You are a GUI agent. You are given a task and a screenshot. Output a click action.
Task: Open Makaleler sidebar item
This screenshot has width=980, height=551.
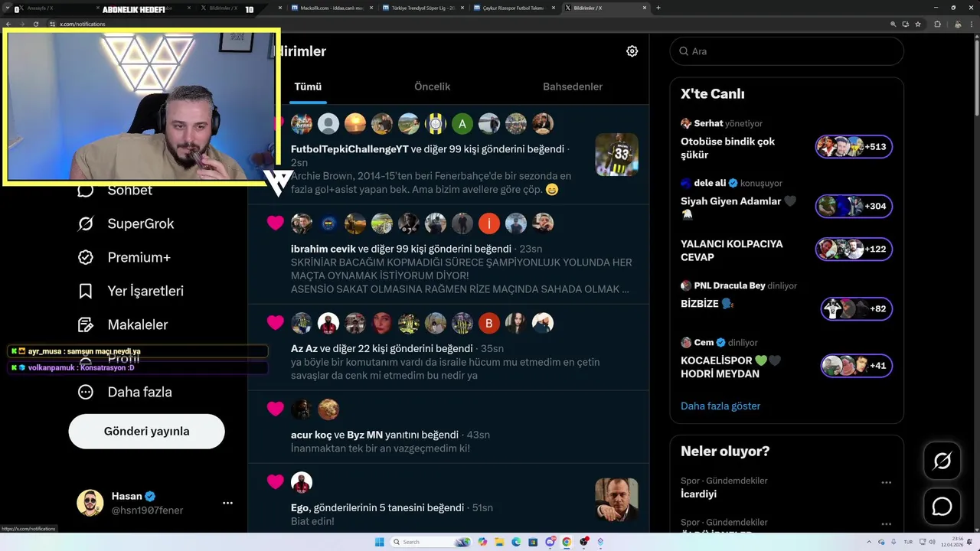click(x=122, y=324)
